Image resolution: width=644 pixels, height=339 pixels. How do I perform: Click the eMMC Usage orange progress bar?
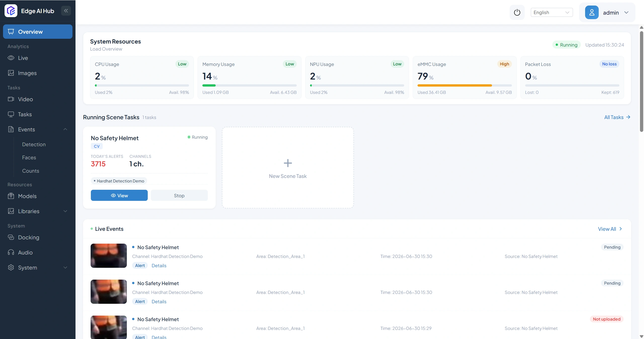(x=454, y=86)
